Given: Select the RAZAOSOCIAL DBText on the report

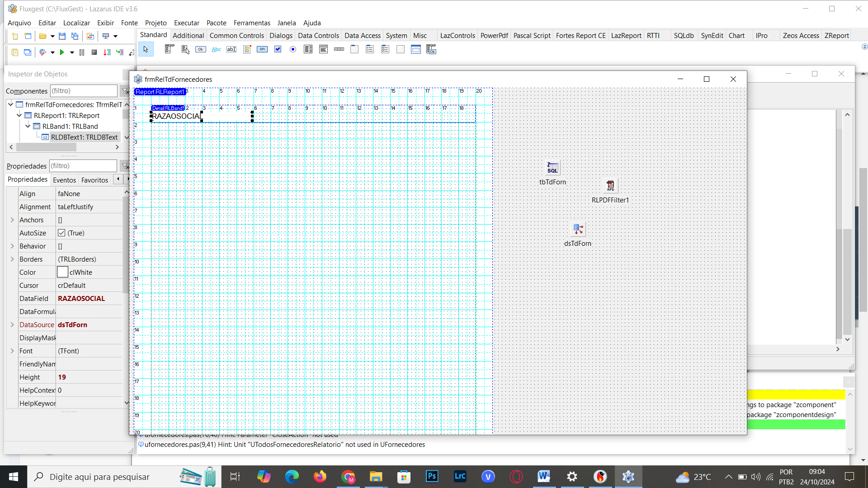Looking at the screenshot, I should point(201,117).
